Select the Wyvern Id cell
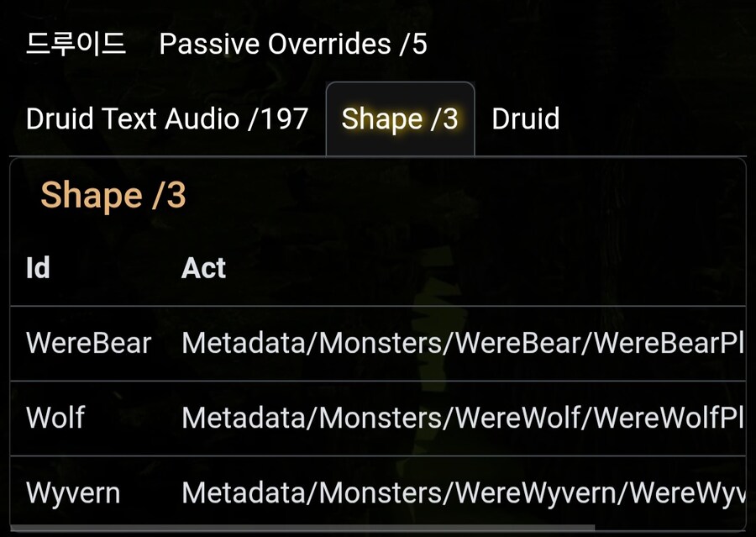 [x=73, y=492]
